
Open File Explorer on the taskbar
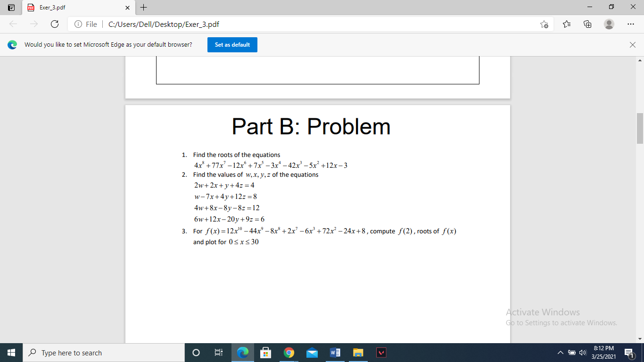pyautogui.click(x=358, y=352)
